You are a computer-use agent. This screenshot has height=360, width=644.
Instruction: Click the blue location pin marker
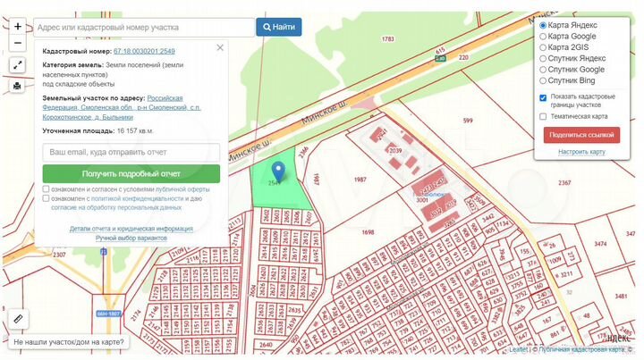click(x=278, y=171)
